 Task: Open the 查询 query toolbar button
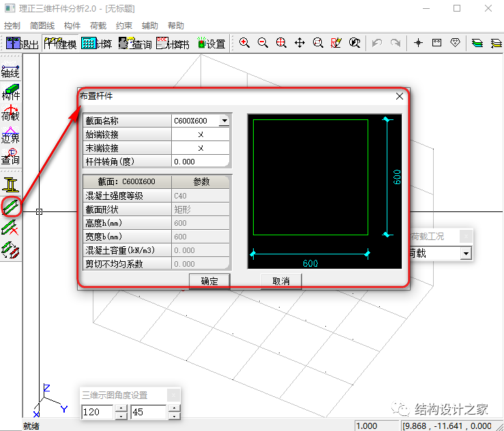(x=134, y=43)
